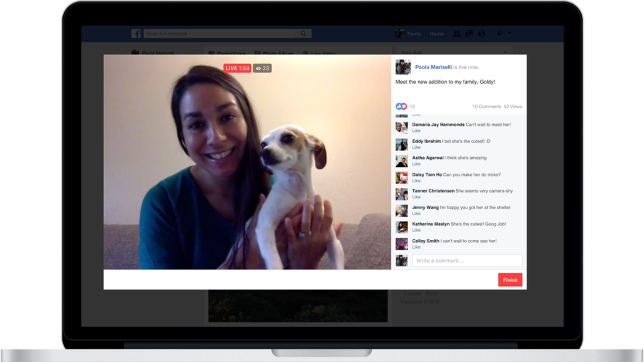Click the red LIVE timer badge
Viewport: 644px width, 362px height.
tap(237, 68)
